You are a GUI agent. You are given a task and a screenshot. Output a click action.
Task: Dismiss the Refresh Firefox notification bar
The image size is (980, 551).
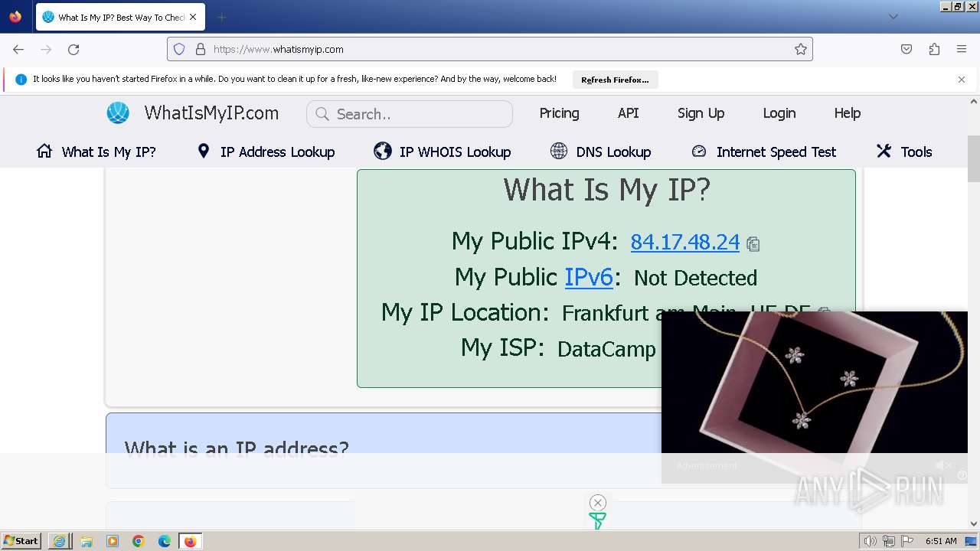(x=962, y=79)
